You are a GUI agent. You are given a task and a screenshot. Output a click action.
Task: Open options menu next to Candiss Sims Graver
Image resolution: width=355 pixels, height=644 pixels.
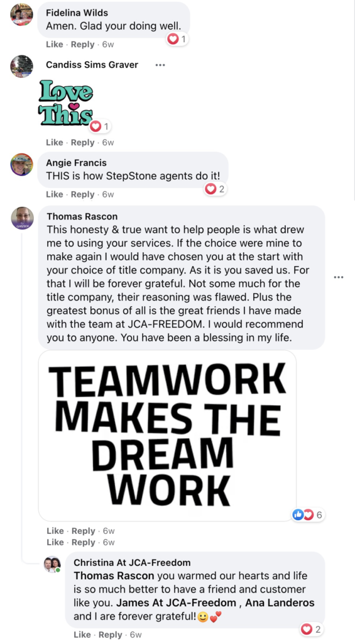(x=160, y=65)
